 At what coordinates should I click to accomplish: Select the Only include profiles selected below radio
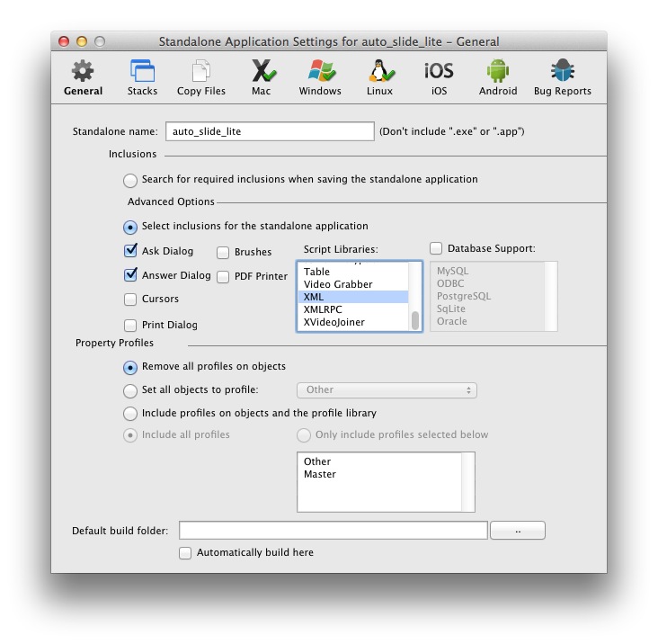[x=304, y=435]
